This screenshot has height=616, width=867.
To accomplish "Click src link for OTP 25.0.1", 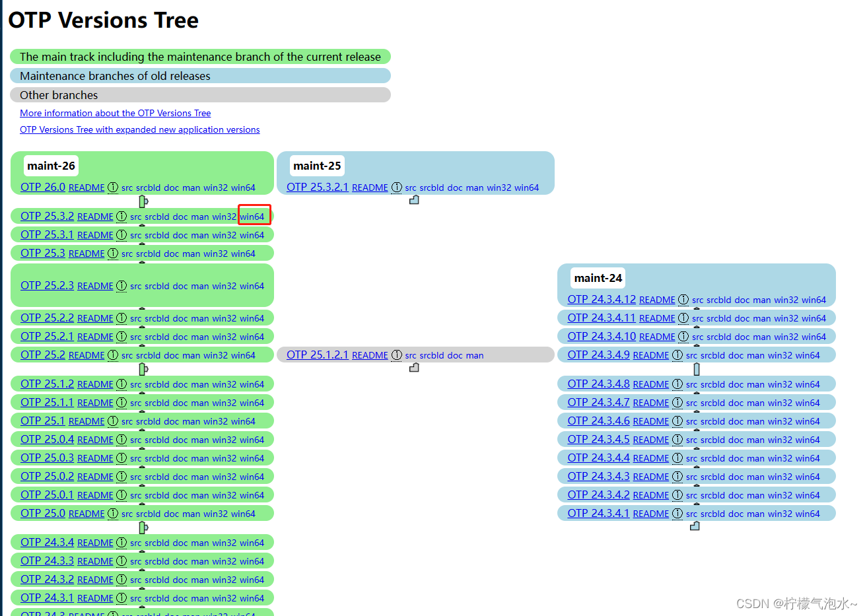I will (x=135, y=495).
